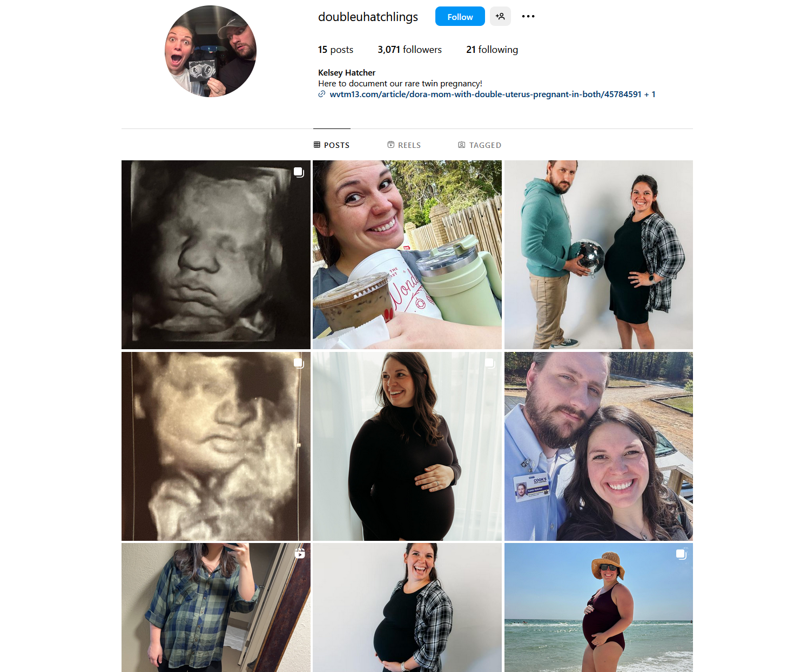Open the laughing plaid shirt maternity post
Image resolution: width=801 pixels, height=672 pixels.
[407, 608]
